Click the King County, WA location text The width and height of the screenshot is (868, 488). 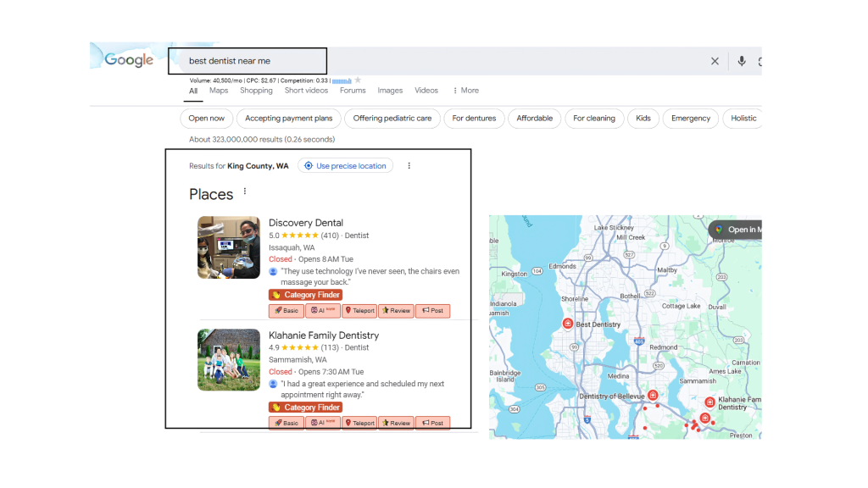[258, 166]
